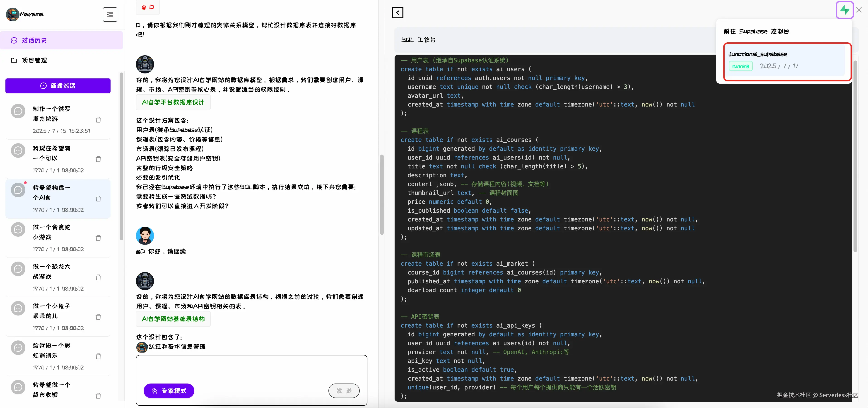Delete the 做一个贪食蛇小游戏 conversation with its trash icon

(x=98, y=238)
